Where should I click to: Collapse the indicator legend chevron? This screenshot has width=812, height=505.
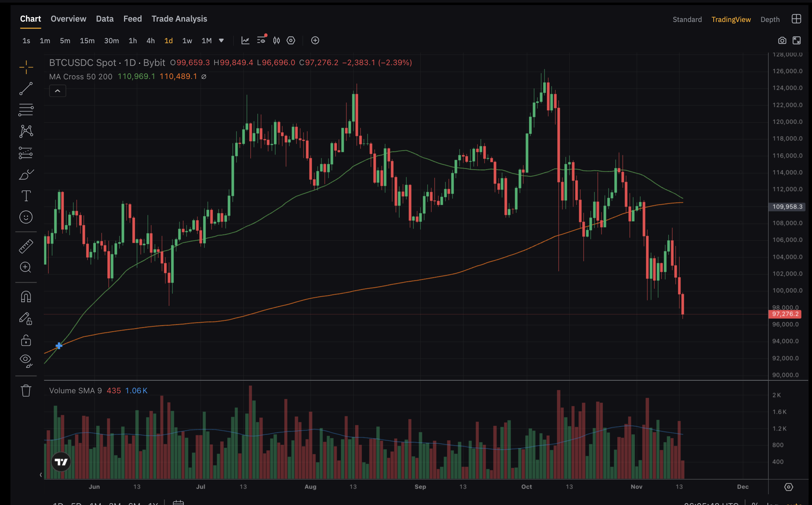coord(58,91)
